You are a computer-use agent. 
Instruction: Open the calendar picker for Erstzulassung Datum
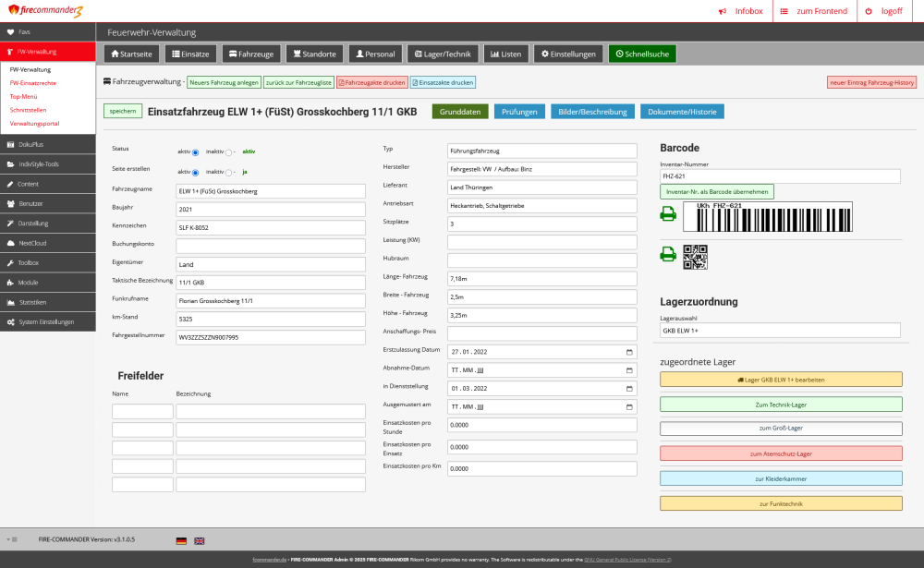pos(629,352)
